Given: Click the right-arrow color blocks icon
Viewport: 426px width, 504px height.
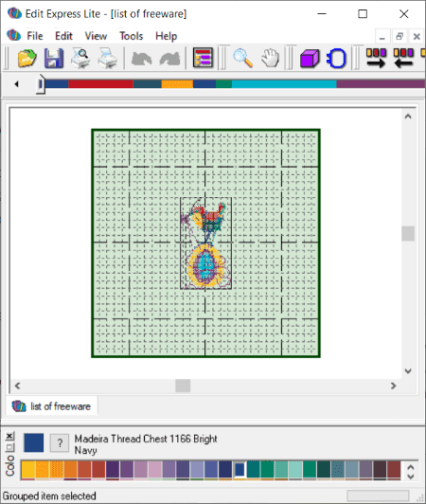Looking at the screenshot, I should coord(376,58).
